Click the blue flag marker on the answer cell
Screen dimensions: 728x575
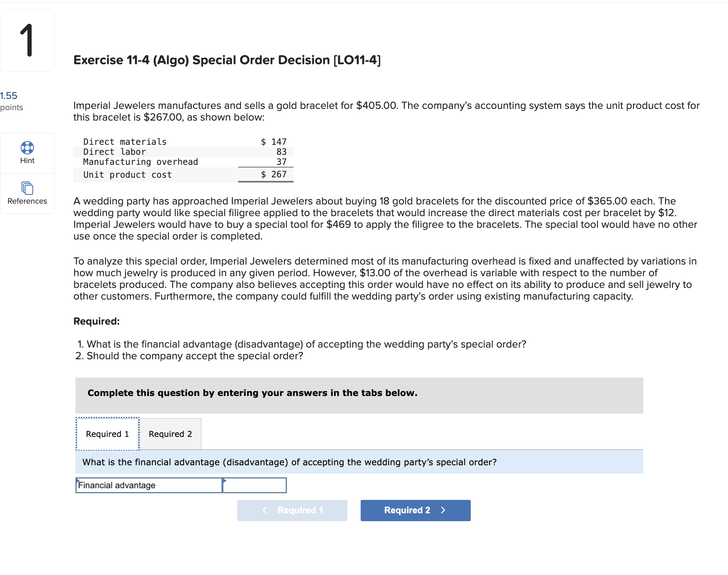pos(224,481)
